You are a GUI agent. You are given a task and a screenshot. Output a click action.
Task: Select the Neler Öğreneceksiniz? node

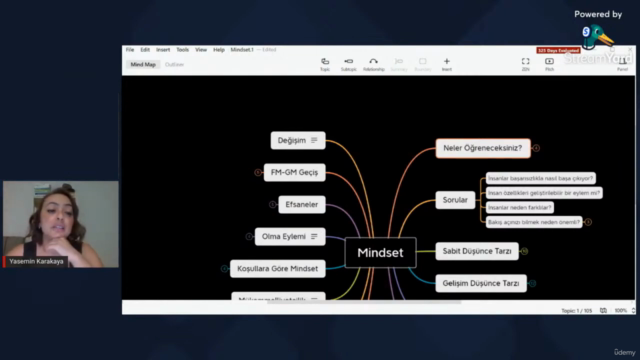(x=483, y=148)
